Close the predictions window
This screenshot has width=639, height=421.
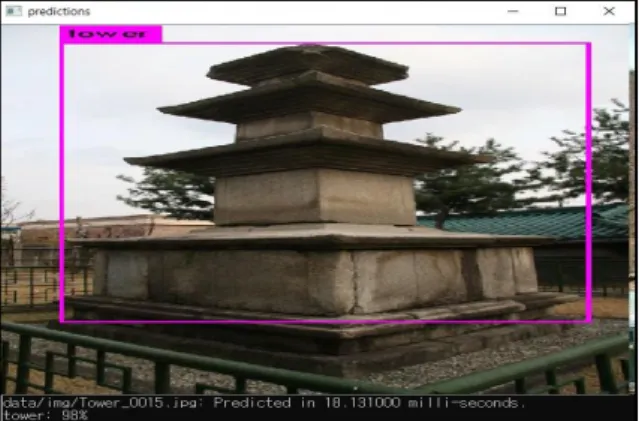pos(609,11)
